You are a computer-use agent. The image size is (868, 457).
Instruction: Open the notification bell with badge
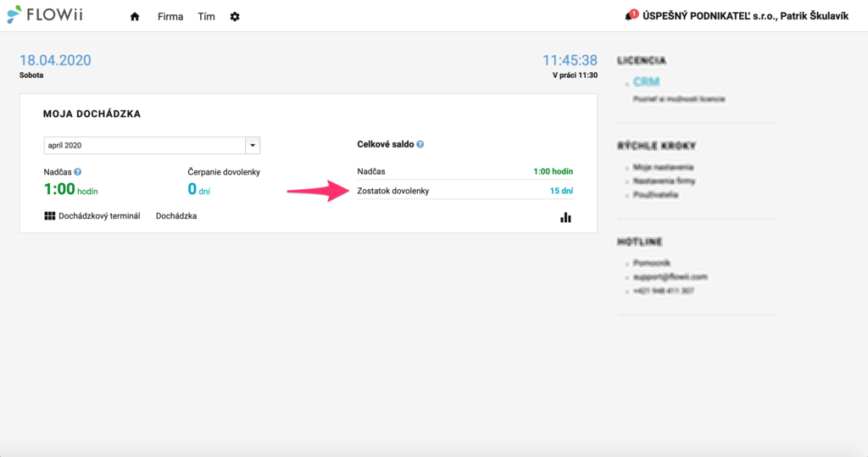[630, 15]
